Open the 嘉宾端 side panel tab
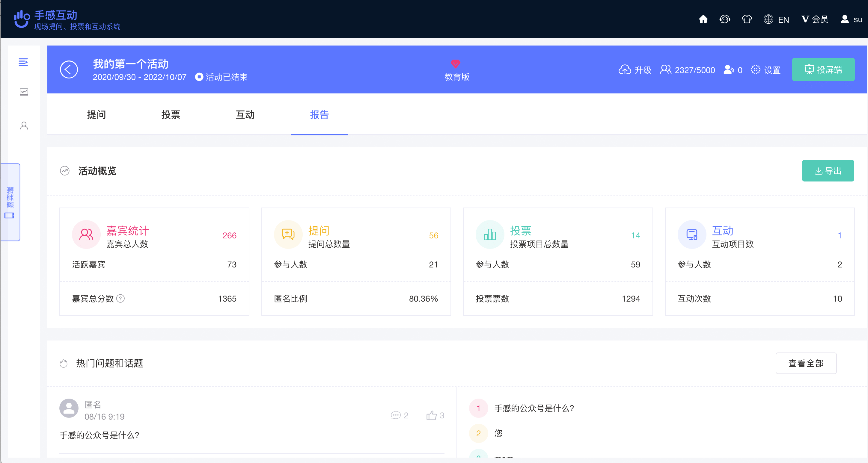The height and width of the screenshot is (463, 868). 10,202
